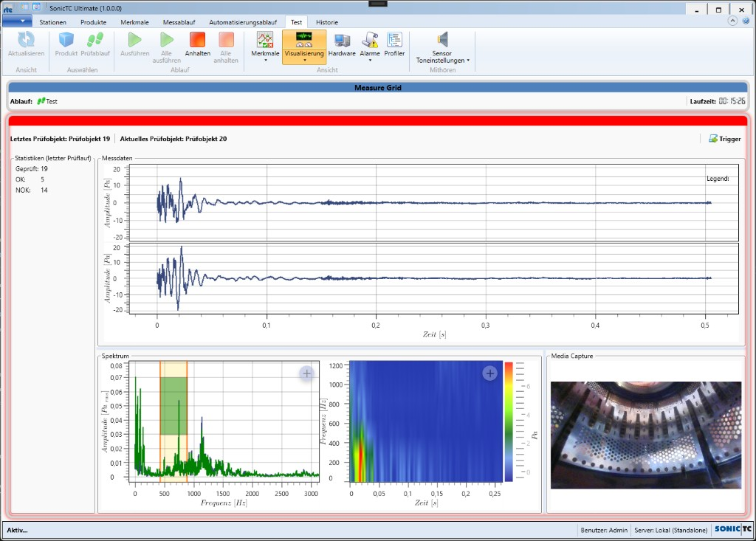Click 'Letztes Prüfobjekt: Prüfobjekt 19' text
This screenshot has width=756, height=541.
tap(61, 139)
